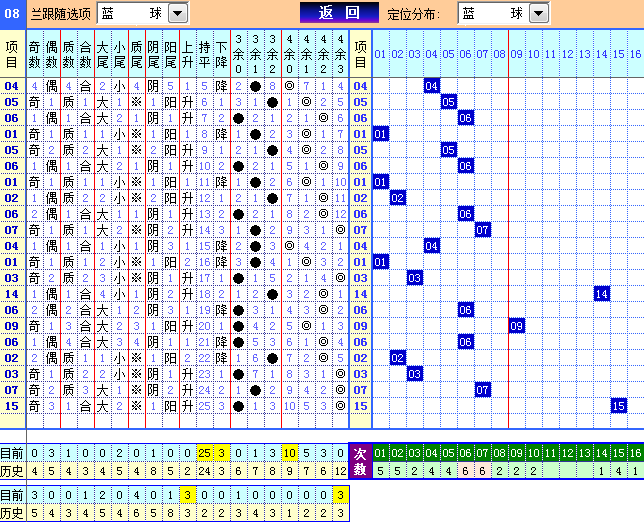Click the 定位分布: label
Screen dimensions: 644x522
pos(414,14)
